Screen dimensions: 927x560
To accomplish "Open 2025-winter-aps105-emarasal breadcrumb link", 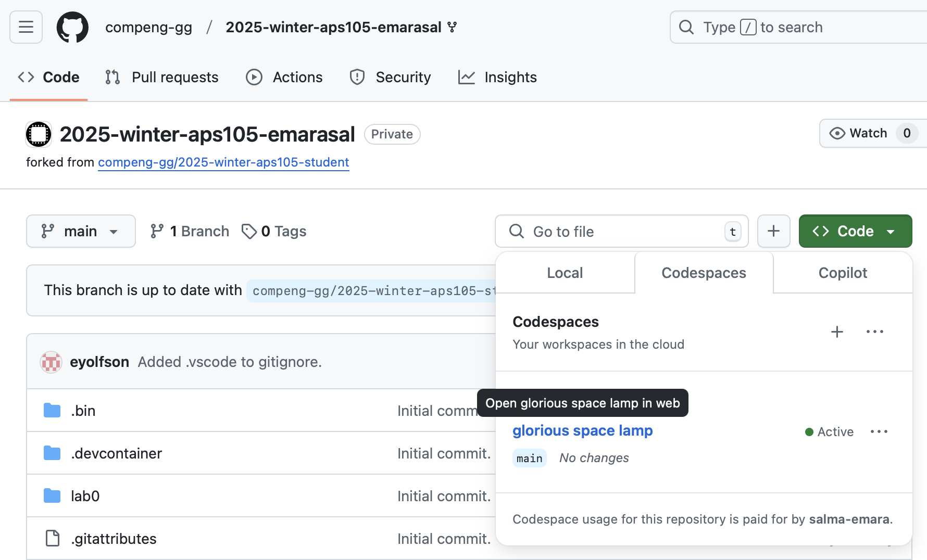I will [x=333, y=27].
